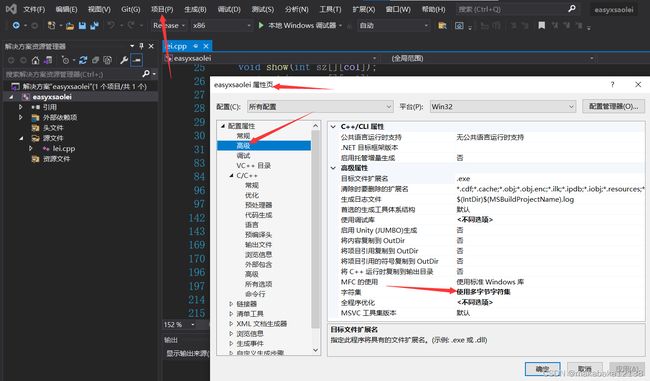The height and width of the screenshot is (381, 650).
Task: Click the magnifier in the top search box
Action: [x=572, y=8]
